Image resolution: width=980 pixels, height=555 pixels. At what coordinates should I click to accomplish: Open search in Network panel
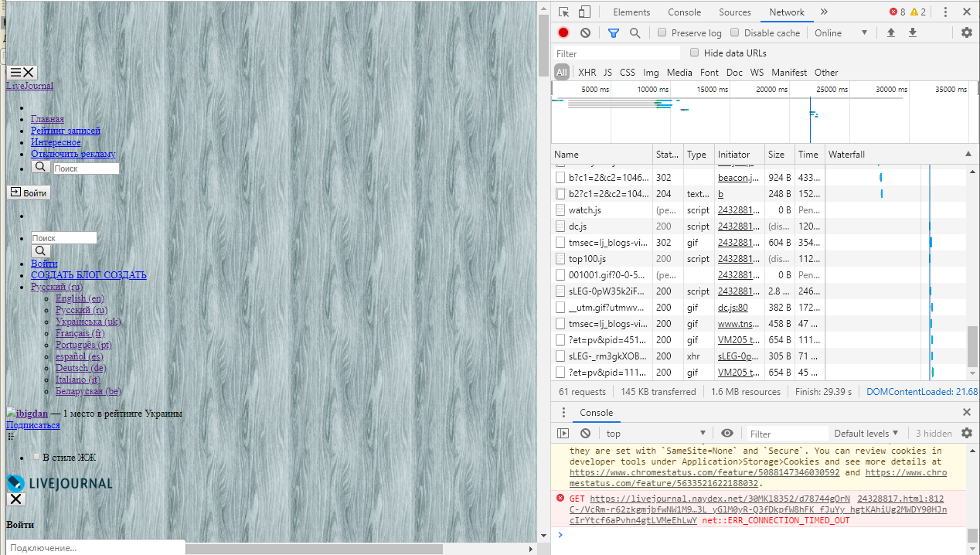click(635, 32)
